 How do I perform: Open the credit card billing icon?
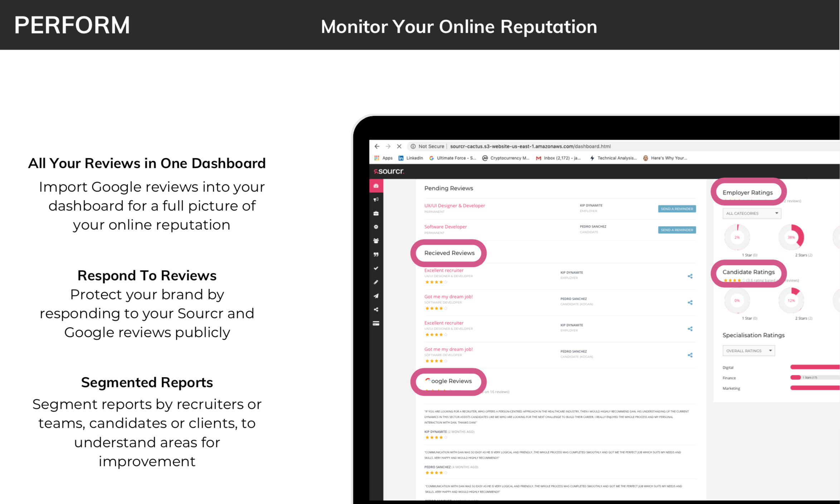[x=376, y=323]
